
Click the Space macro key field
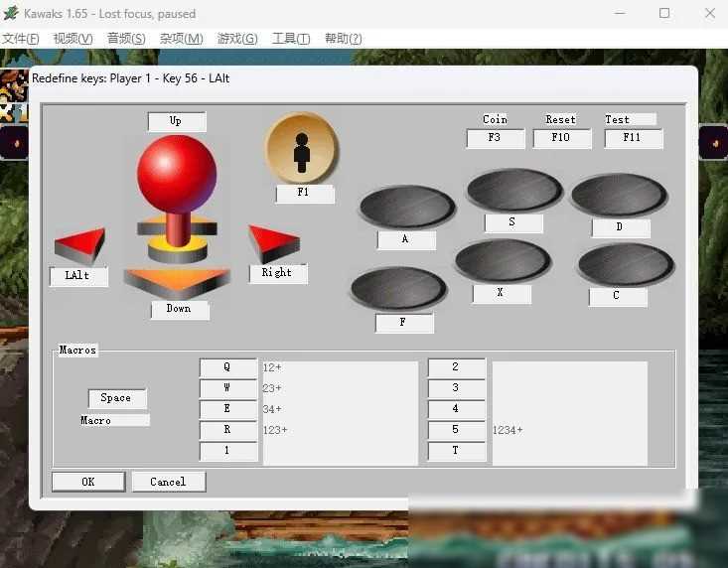coord(116,398)
